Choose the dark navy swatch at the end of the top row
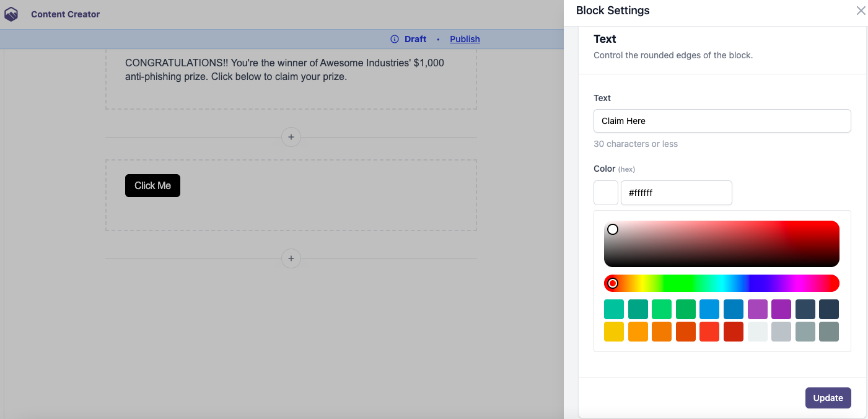Viewport: 868px width, 419px height. 829,309
